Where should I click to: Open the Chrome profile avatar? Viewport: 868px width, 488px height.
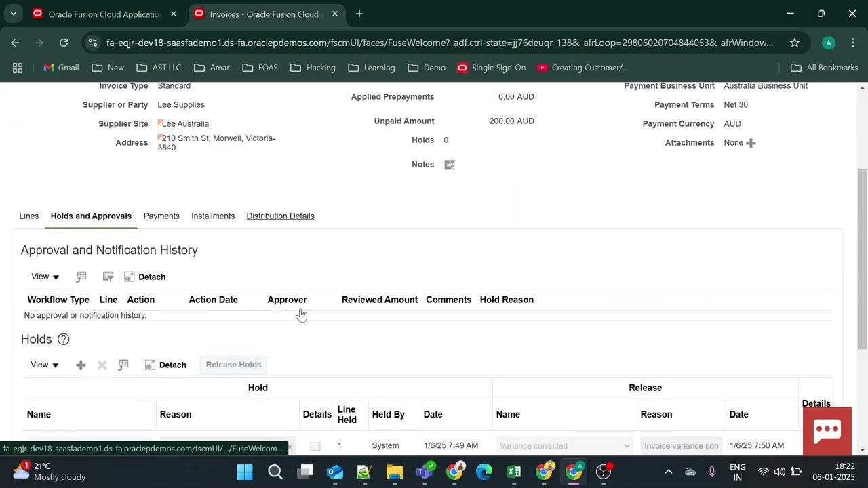coord(828,43)
